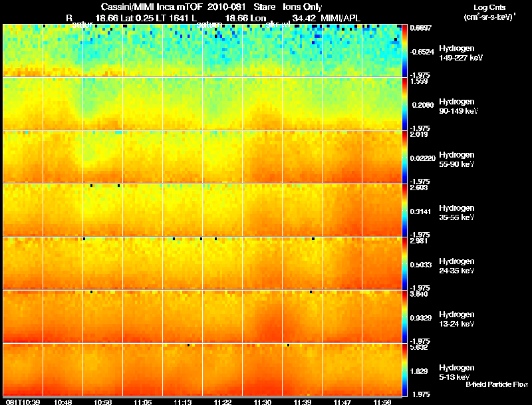
Task: Click the 'Hydrogen 35-55 keV' label
Action: (x=457, y=213)
